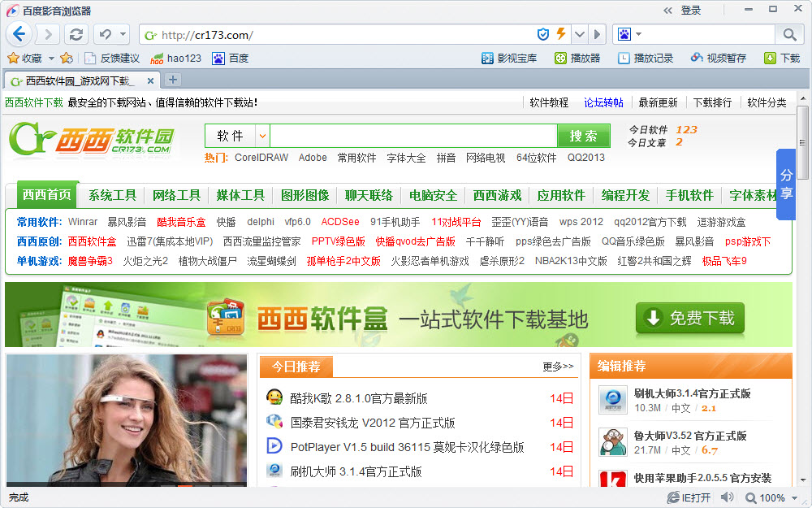Open a new tab with plus button
The width and height of the screenshot is (812, 508).
click(173, 80)
